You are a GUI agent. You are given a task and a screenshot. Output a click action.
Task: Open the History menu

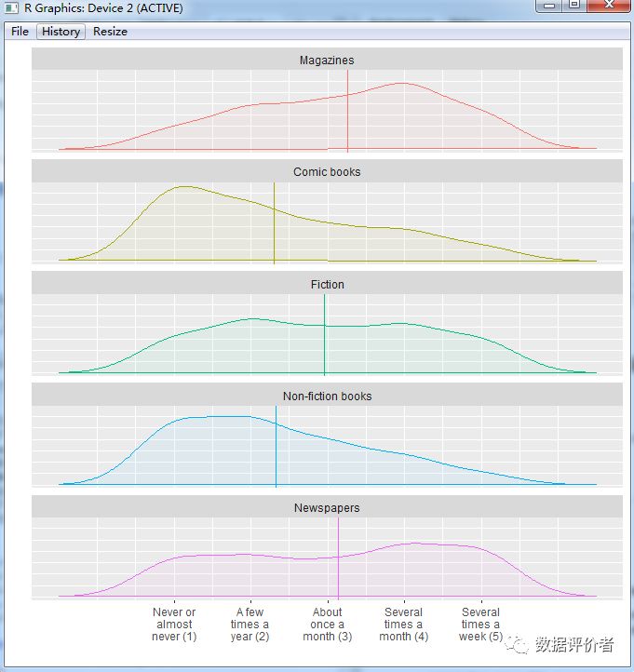click(61, 32)
